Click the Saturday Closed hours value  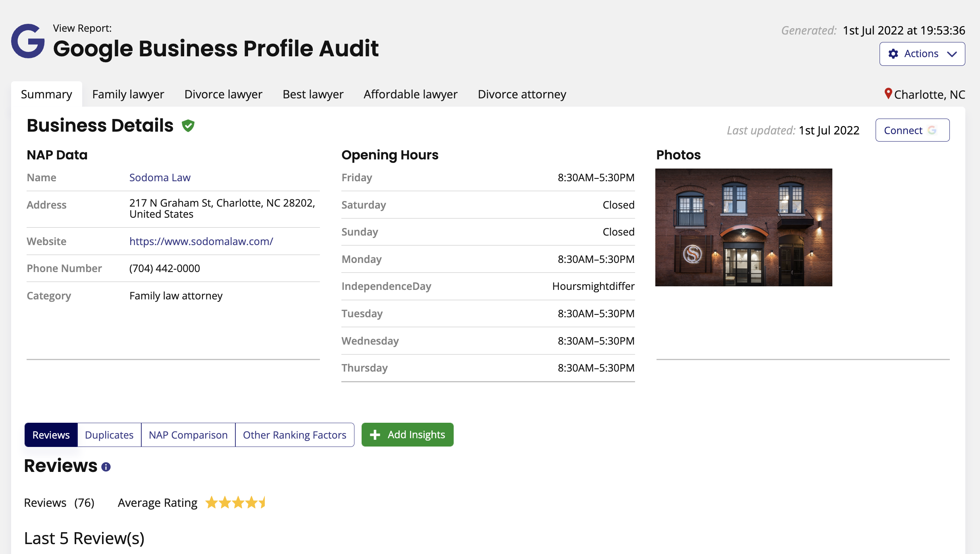click(618, 205)
